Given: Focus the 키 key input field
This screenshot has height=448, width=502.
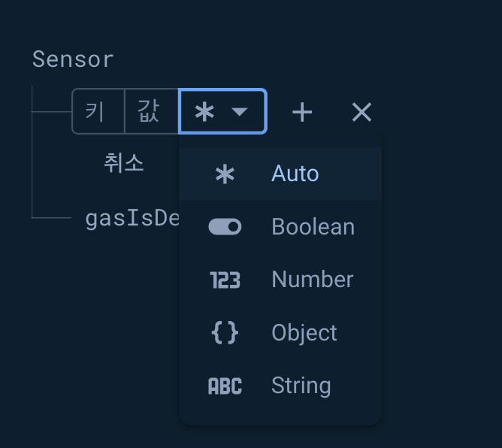Looking at the screenshot, I should (x=98, y=111).
